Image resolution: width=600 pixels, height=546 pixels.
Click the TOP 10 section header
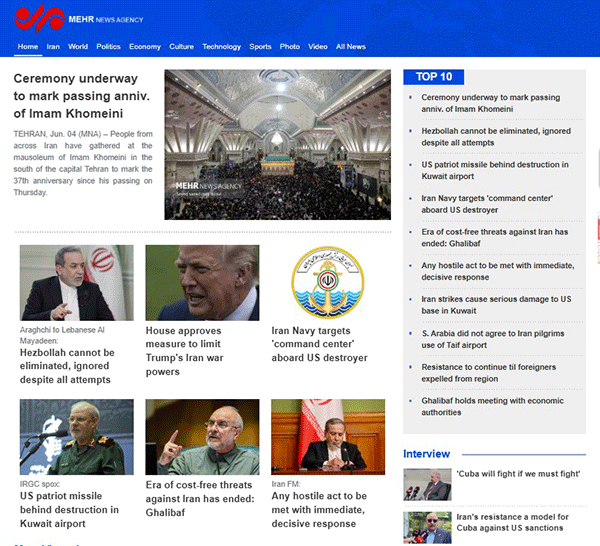point(434,77)
